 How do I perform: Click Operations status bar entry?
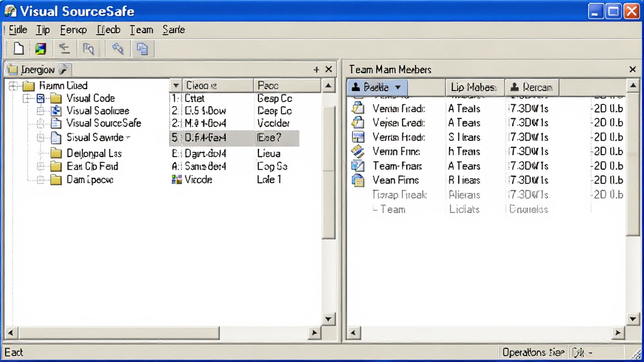533,353
